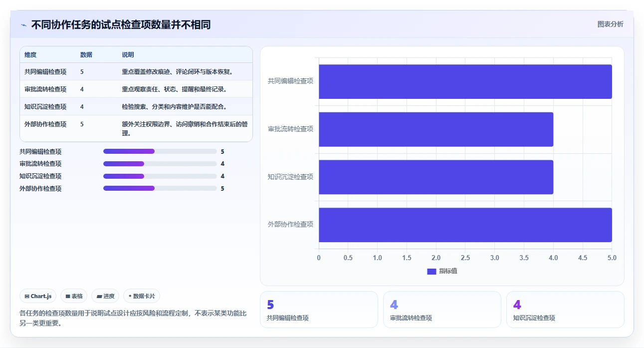
Task: Click the 审批流转检查项 progress bar
Action: pyautogui.click(x=160, y=164)
